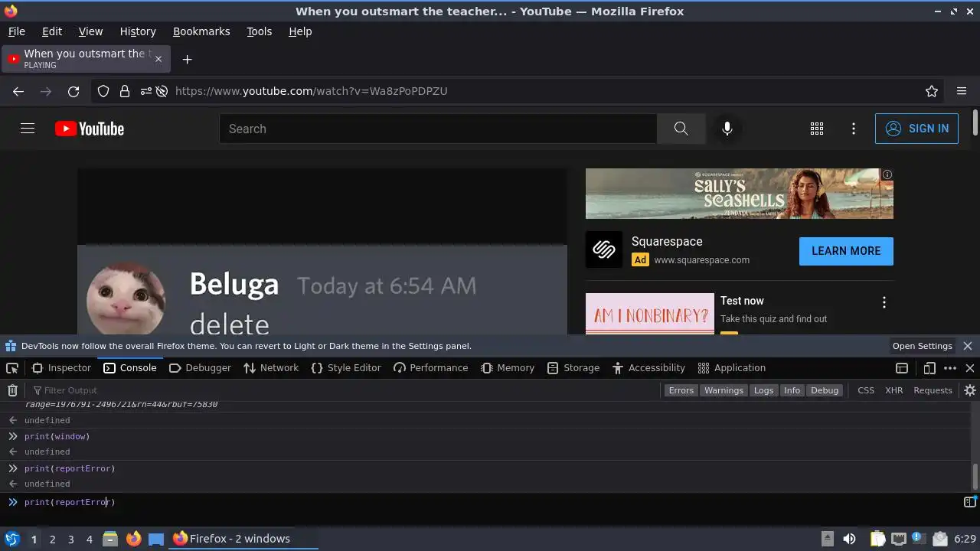Open YouTube settings three-dot menu
This screenshot has width=980, height=551.
pyautogui.click(x=854, y=129)
